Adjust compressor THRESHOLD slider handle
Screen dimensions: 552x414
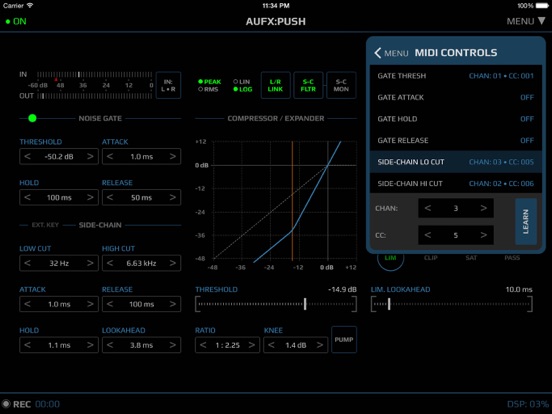click(x=305, y=304)
